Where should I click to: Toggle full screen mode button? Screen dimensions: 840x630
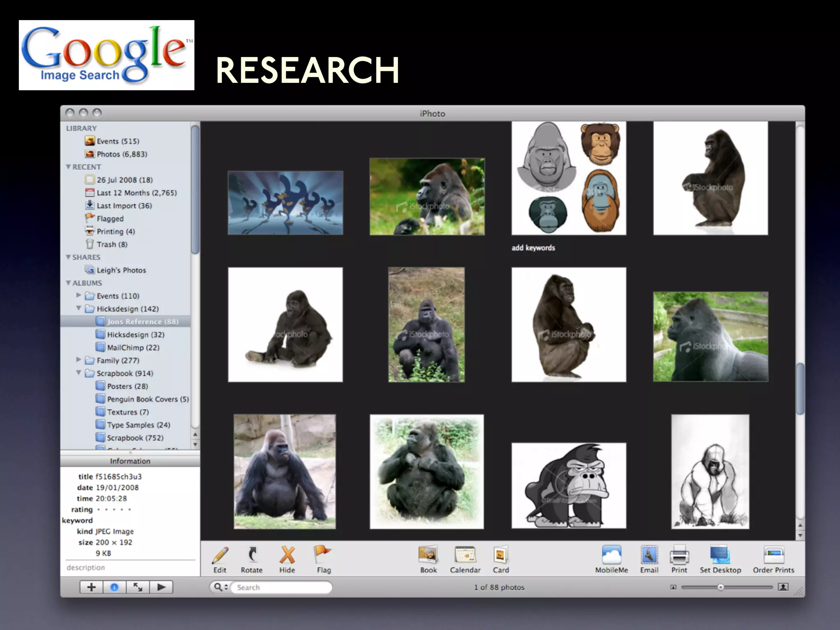pyautogui.click(x=138, y=587)
